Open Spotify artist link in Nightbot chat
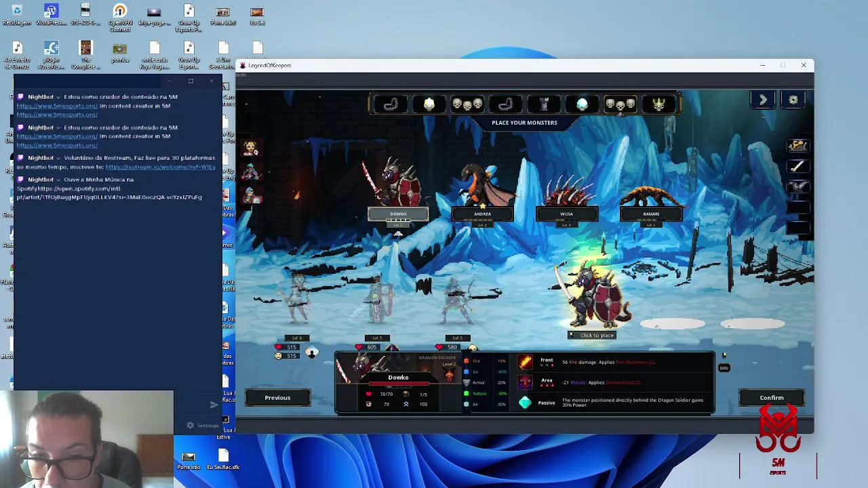 (x=108, y=192)
